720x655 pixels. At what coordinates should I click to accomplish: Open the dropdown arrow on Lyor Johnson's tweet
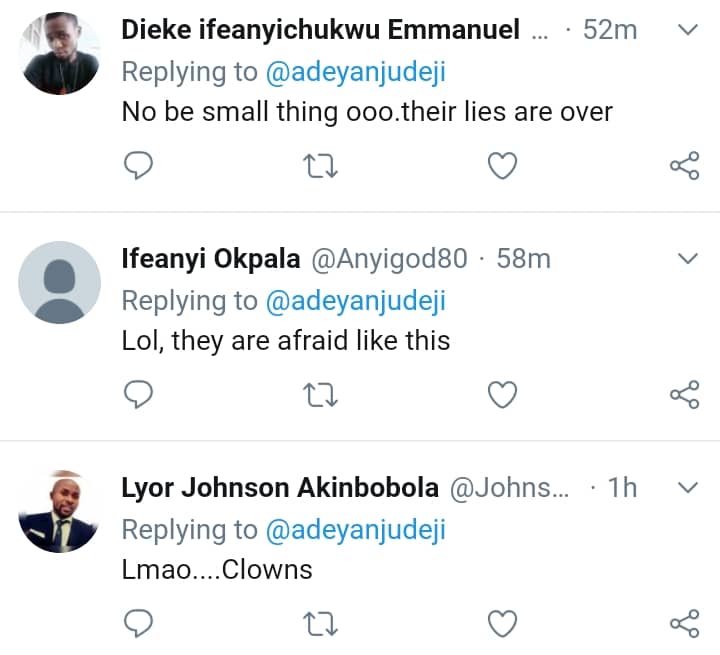(x=687, y=488)
